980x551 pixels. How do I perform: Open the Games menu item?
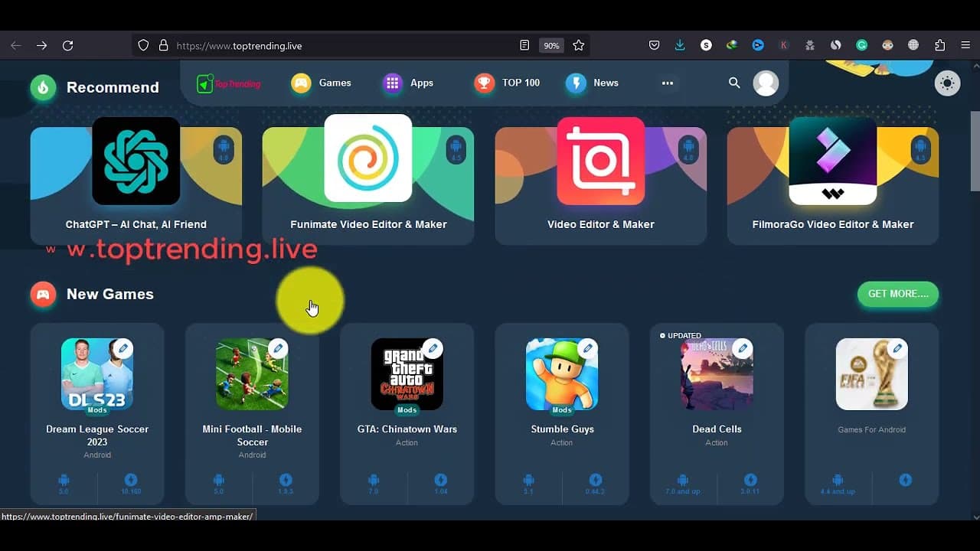click(x=322, y=83)
